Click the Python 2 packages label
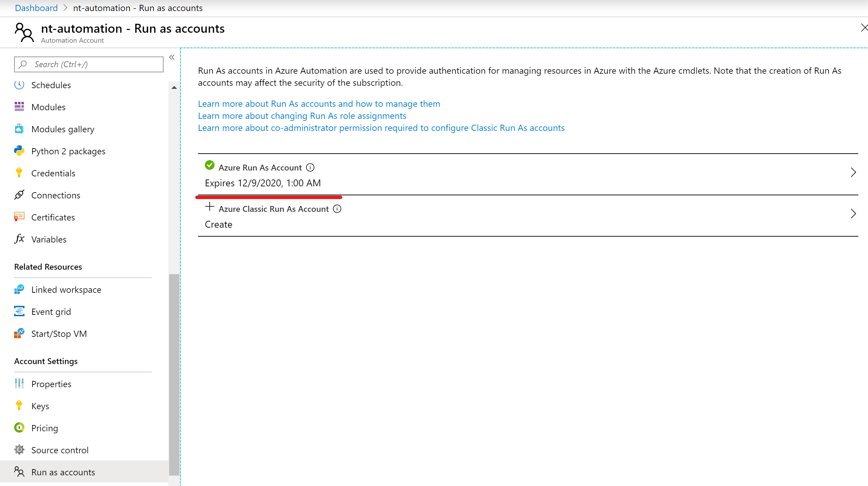Screen dimensions: 868x486 (68, 151)
